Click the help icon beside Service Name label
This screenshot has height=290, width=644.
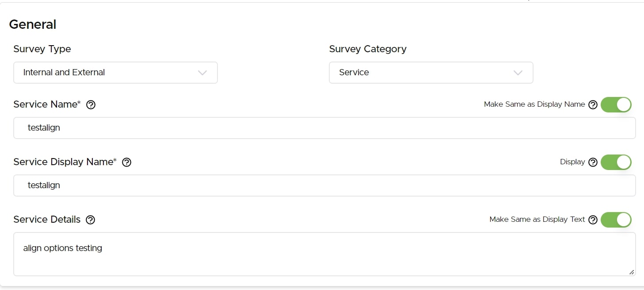[x=91, y=105]
